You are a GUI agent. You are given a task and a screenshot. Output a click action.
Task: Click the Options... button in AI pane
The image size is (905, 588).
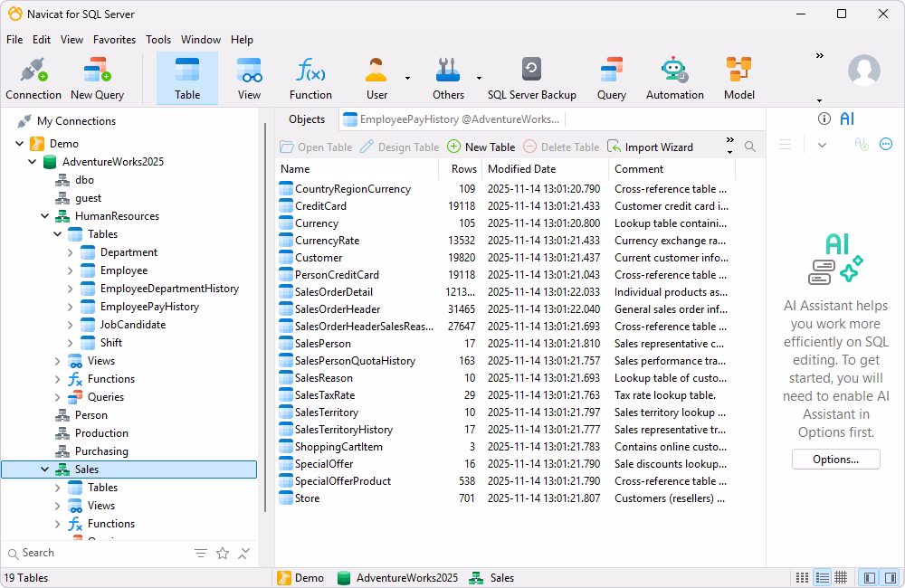click(835, 460)
